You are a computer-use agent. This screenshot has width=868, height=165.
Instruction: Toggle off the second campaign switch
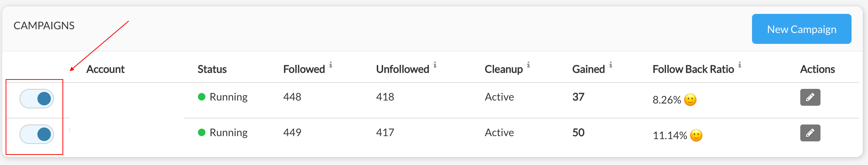pyautogui.click(x=37, y=134)
